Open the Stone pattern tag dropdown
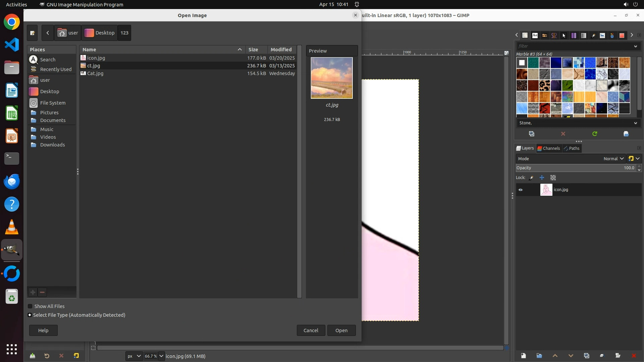Viewport: 644px width, 362px height. tap(635, 123)
